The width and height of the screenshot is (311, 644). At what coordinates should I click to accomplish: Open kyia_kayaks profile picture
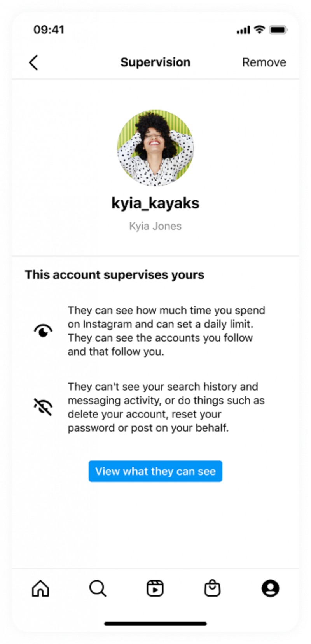155,148
